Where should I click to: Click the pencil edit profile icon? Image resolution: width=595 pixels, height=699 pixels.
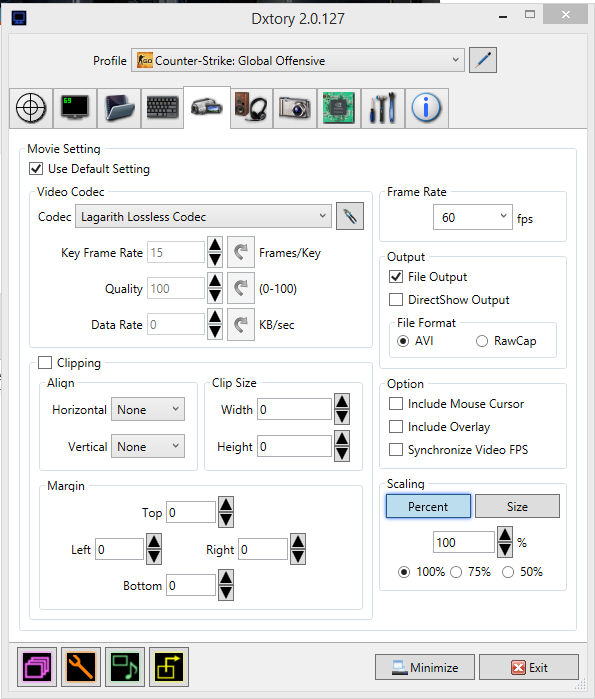[483, 60]
